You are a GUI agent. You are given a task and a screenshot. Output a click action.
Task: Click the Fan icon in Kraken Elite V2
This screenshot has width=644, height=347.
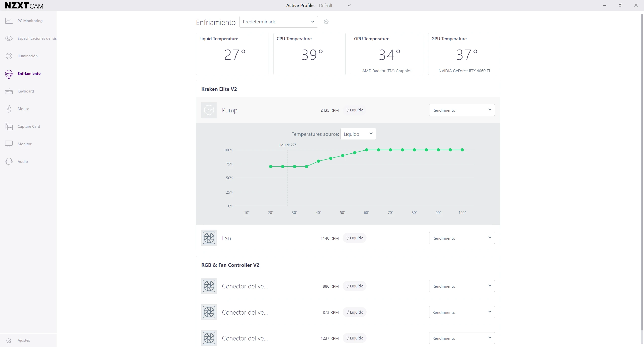click(x=209, y=238)
